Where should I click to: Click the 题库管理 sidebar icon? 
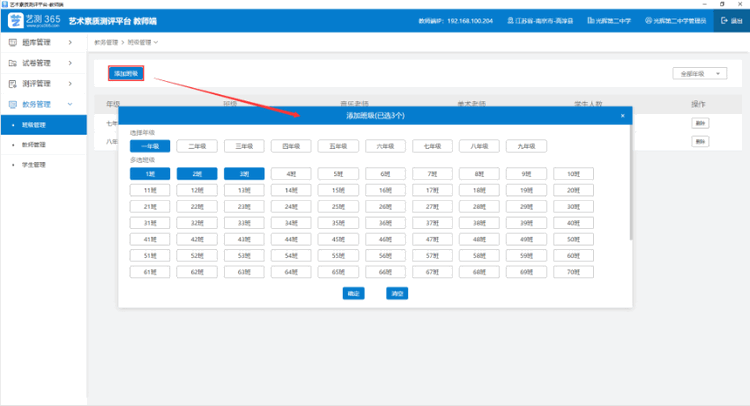pyautogui.click(x=12, y=42)
